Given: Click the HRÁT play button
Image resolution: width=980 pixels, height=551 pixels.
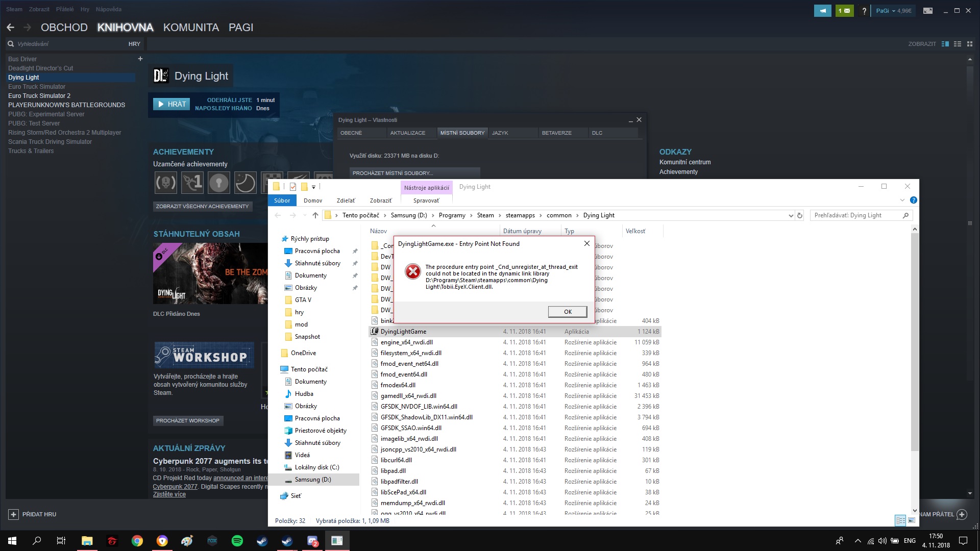Looking at the screenshot, I should tap(171, 104).
